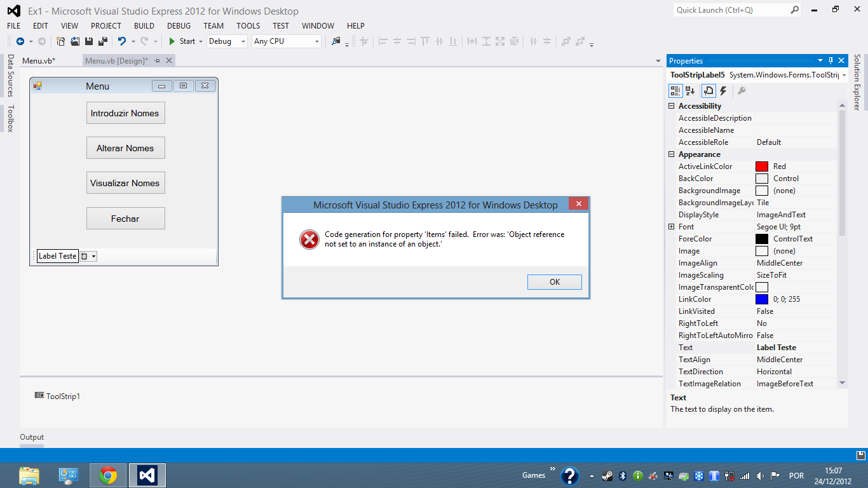The width and height of the screenshot is (868, 488).
Task: Click the LinkColor blue swatch
Action: [762, 299]
